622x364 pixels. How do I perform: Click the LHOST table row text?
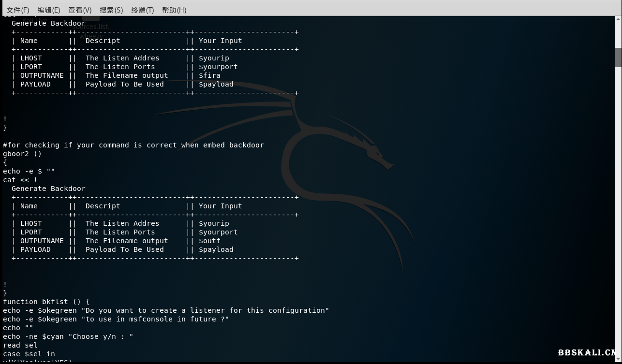(31, 58)
